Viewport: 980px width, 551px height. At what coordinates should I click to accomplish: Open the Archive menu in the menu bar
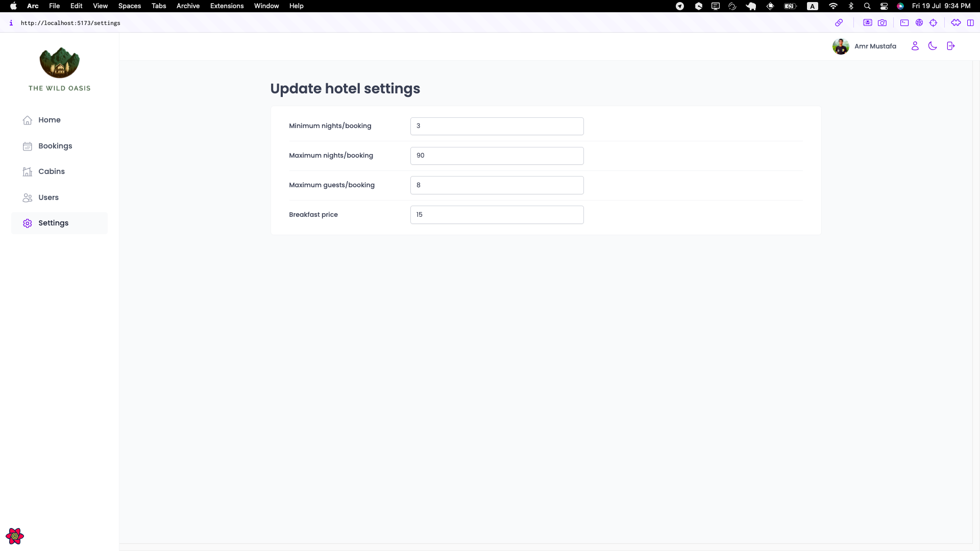point(188,6)
